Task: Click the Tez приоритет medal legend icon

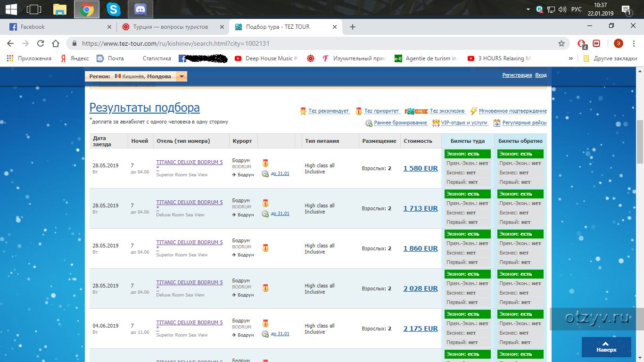Action: coord(359,111)
